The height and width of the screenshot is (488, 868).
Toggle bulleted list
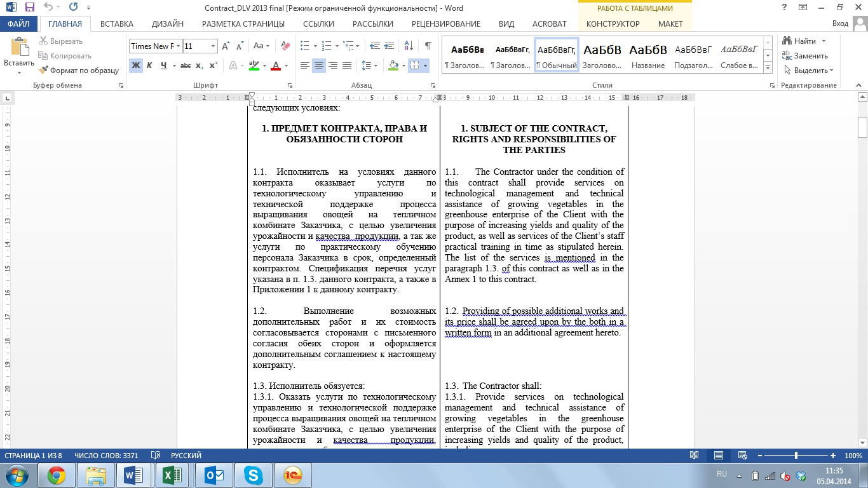point(304,46)
